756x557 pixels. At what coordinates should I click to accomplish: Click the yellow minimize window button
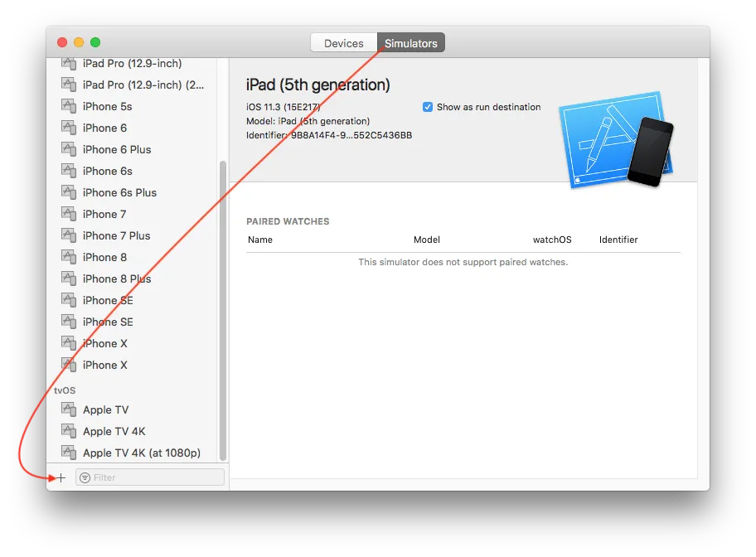[x=79, y=42]
